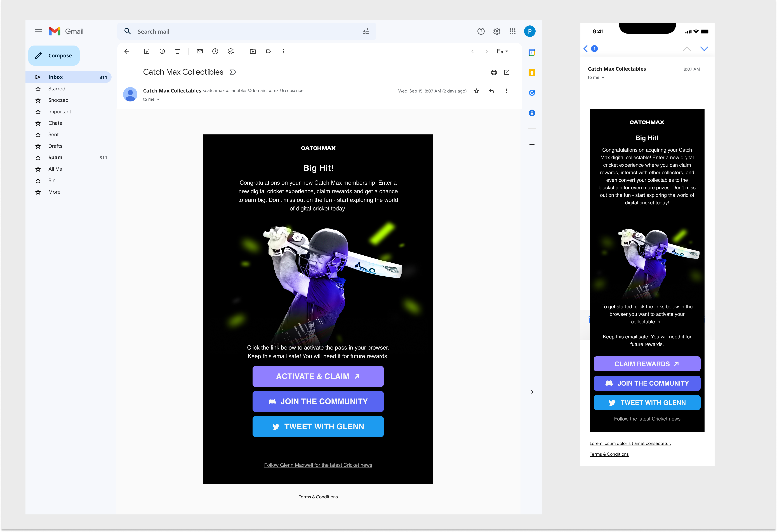777x532 pixels.
Task: Click desktop TWEET WITH GLENN button
Action: click(318, 427)
